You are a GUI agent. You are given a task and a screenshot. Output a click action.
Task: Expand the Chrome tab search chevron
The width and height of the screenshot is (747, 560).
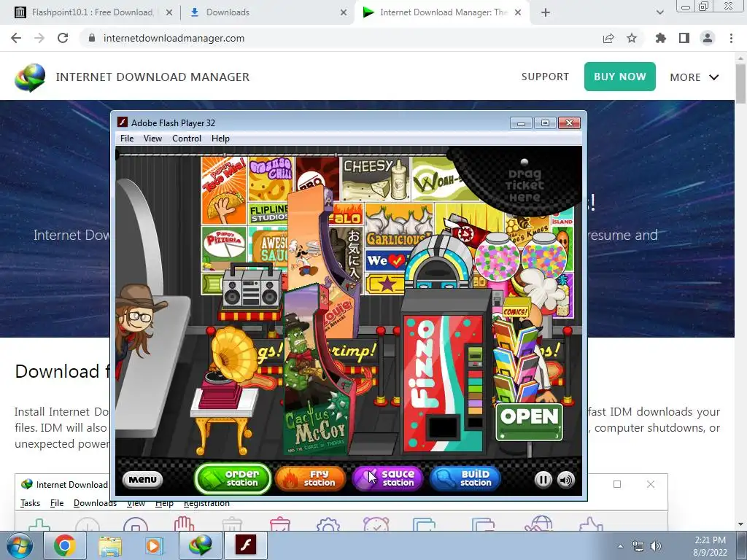pos(659,12)
